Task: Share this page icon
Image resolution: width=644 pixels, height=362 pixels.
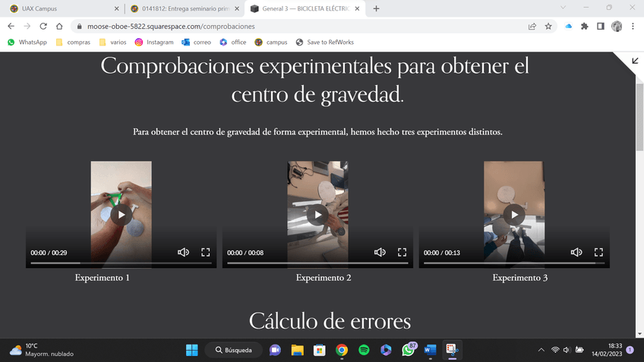Action: [532, 27]
